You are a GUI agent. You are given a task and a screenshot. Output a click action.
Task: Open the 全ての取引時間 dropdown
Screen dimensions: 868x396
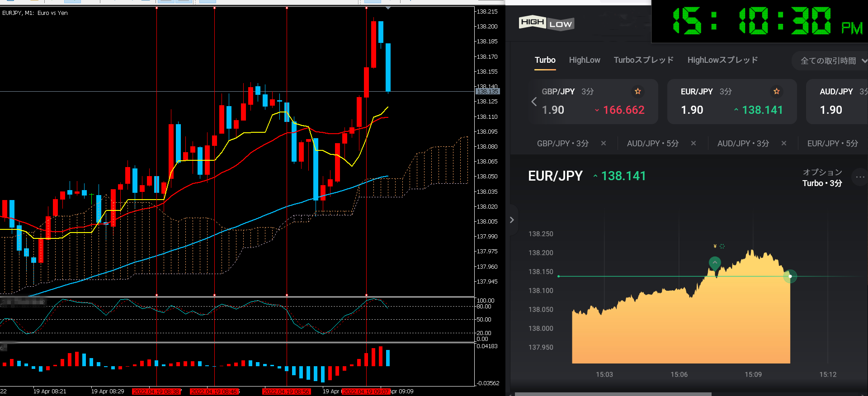point(832,61)
